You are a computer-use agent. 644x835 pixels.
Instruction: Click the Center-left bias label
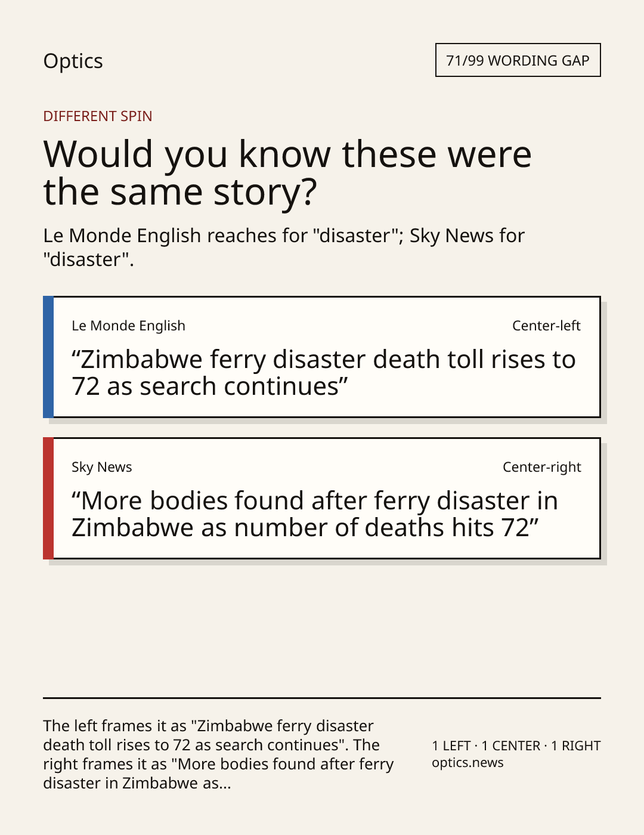[x=546, y=326]
